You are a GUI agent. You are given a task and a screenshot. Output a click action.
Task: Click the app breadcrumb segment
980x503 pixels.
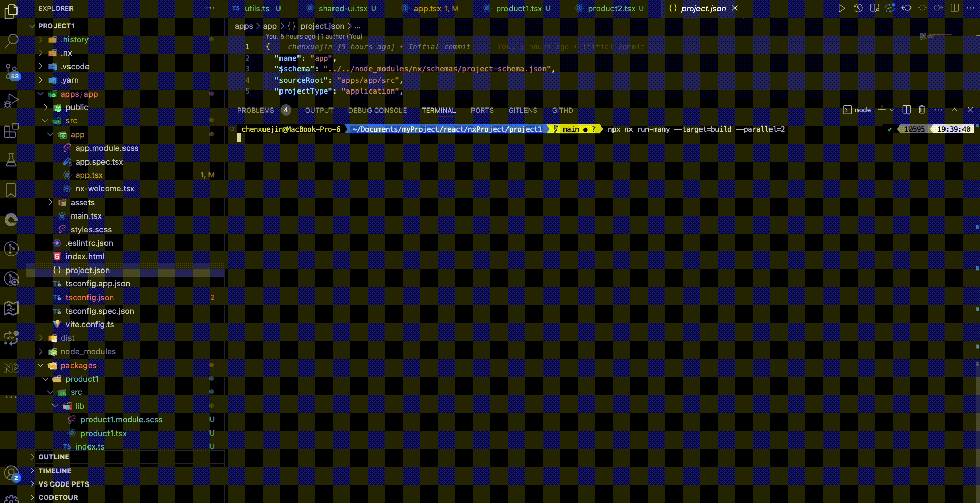click(270, 26)
